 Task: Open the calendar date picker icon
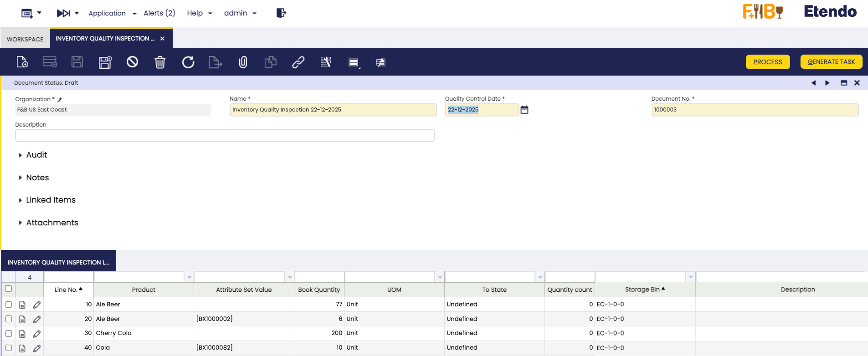tap(524, 110)
